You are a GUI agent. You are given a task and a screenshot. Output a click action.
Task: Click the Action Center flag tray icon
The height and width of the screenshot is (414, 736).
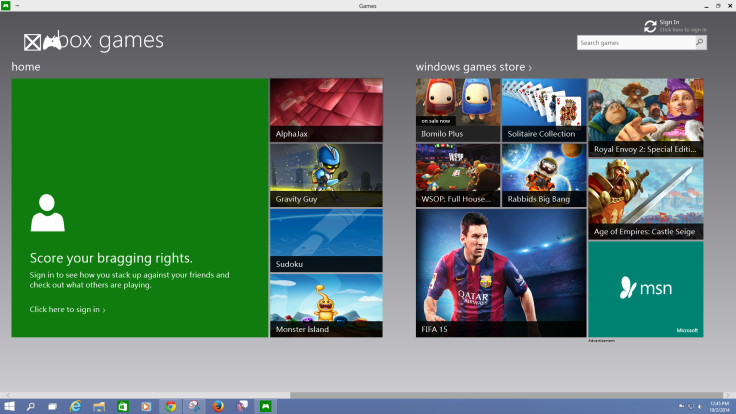(682, 406)
